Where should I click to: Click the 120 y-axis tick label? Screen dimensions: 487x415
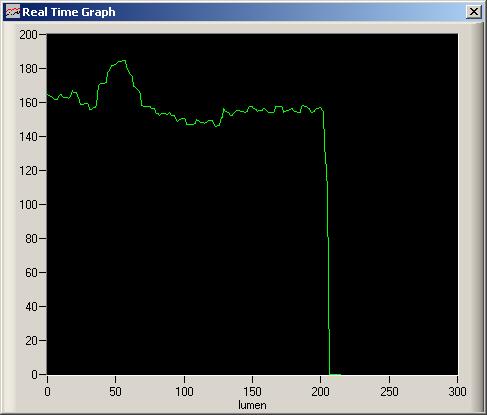(28, 171)
